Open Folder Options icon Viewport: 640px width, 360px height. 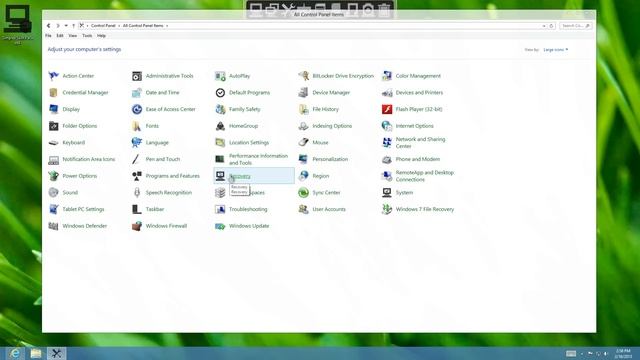point(53,126)
